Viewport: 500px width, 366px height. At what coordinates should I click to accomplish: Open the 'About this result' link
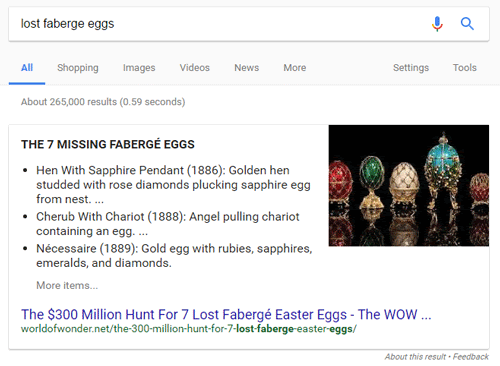coord(415,357)
